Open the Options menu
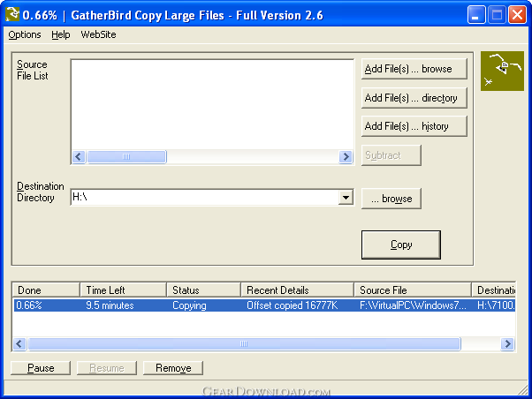 click(x=25, y=34)
